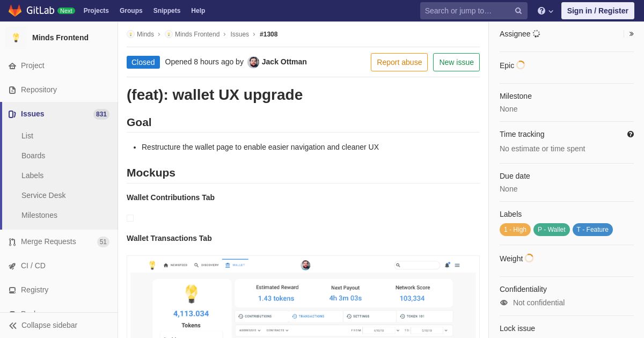Click the Closed status badge
Viewport: 644px width, 338px height.
tap(143, 62)
